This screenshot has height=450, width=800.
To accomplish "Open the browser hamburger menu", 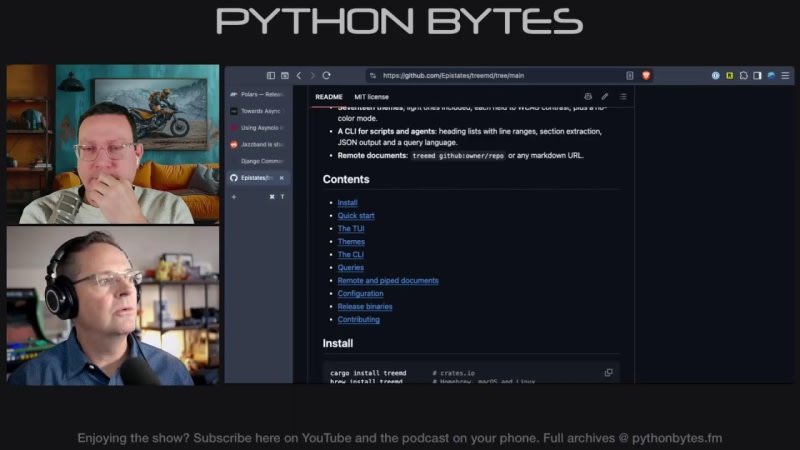I will [785, 76].
